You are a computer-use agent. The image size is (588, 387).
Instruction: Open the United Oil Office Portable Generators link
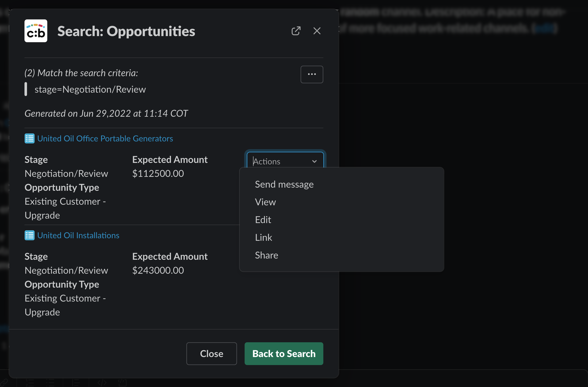(105, 139)
